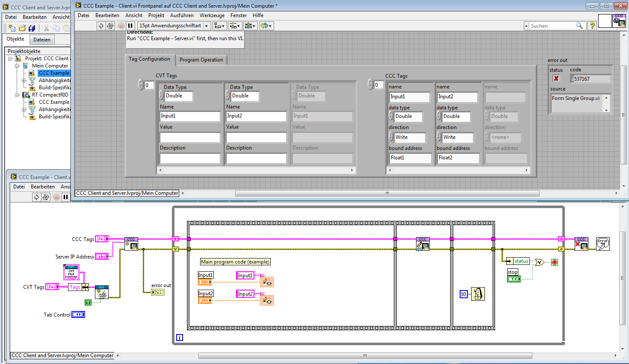Select the Objekte tab in project window
The height and width of the screenshot is (364, 629).
[x=15, y=39]
